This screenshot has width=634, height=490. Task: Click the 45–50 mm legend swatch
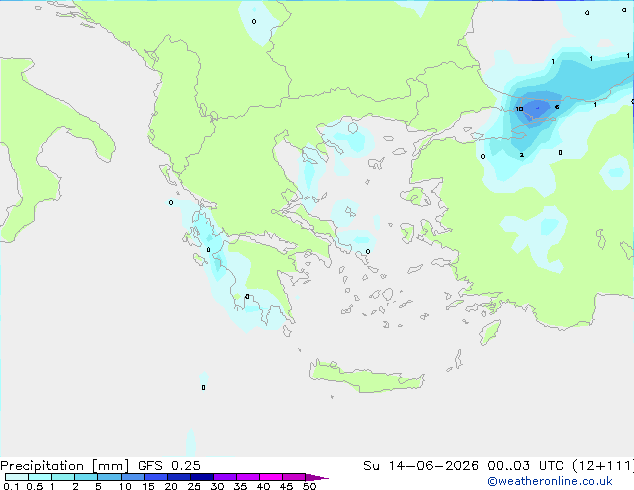294,477
